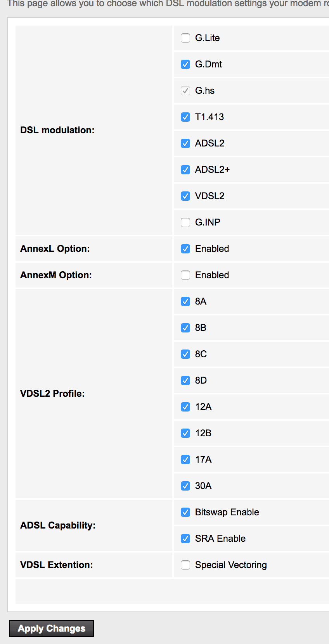Click the Apply Changes button
Screen dimensions: 329x644
coord(52,629)
